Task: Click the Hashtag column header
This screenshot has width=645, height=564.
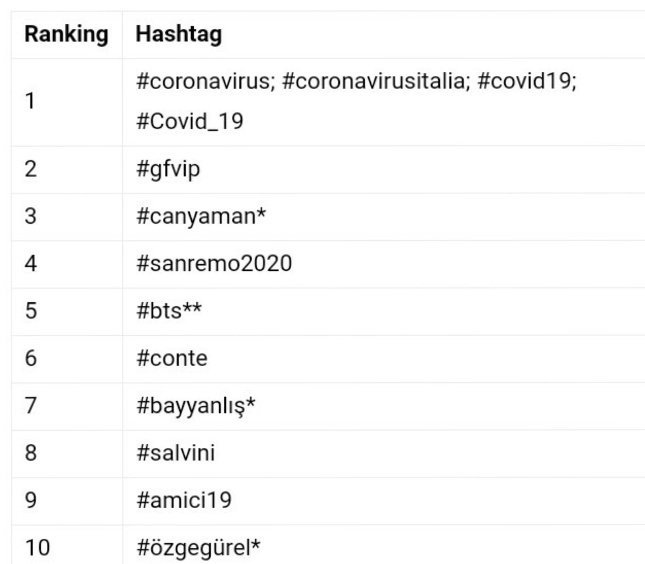Action: click(x=179, y=34)
